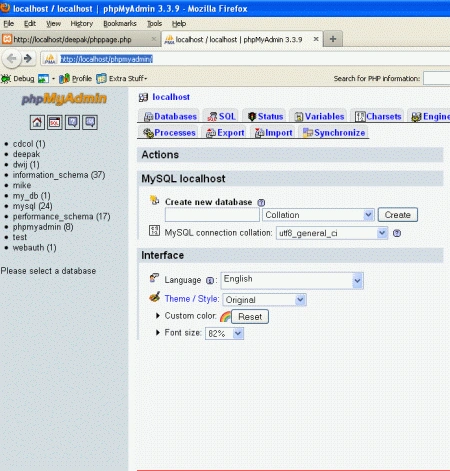
Task: Select the phpmyadmin (8) database
Action: click(43, 227)
